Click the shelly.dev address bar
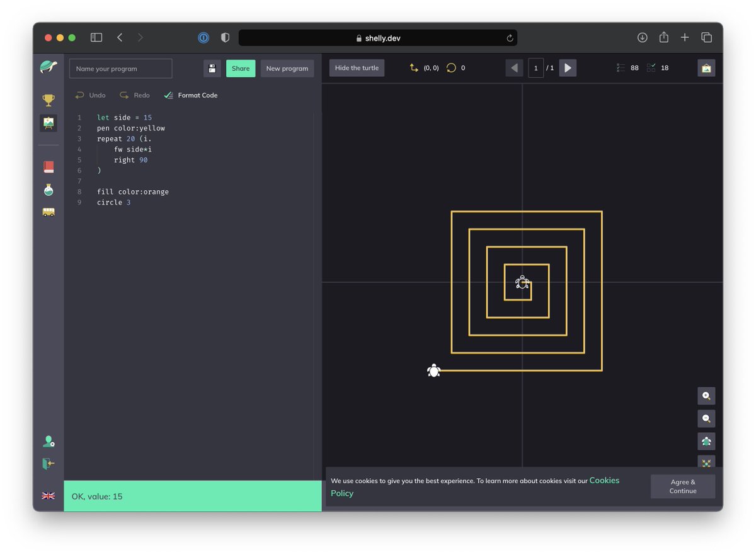Viewport: 756px width, 555px height. [378, 38]
